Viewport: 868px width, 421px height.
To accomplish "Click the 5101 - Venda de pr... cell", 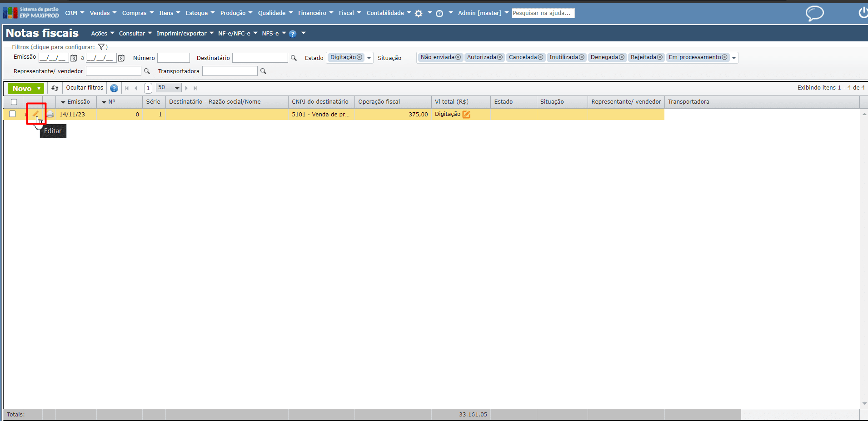I will coord(321,115).
